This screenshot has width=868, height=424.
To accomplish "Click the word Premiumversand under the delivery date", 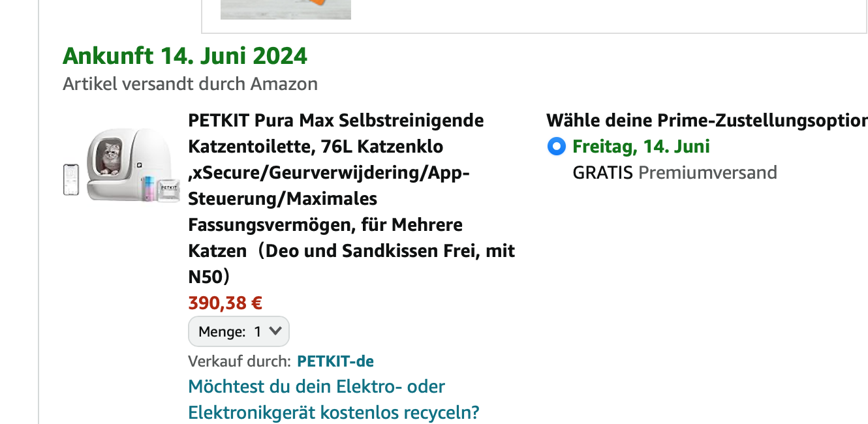I will pos(707,172).
